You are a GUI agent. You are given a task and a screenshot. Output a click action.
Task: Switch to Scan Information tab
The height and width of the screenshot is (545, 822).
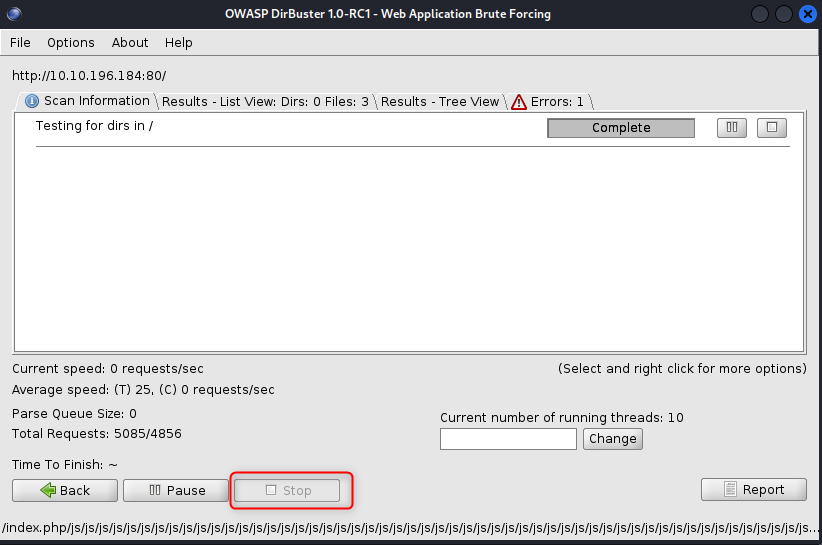(x=88, y=101)
